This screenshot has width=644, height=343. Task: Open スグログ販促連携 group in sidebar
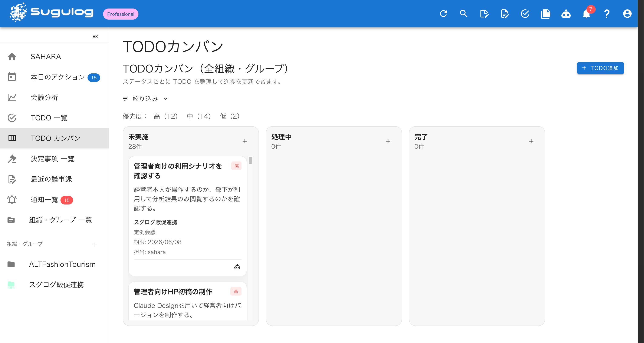(x=54, y=285)
